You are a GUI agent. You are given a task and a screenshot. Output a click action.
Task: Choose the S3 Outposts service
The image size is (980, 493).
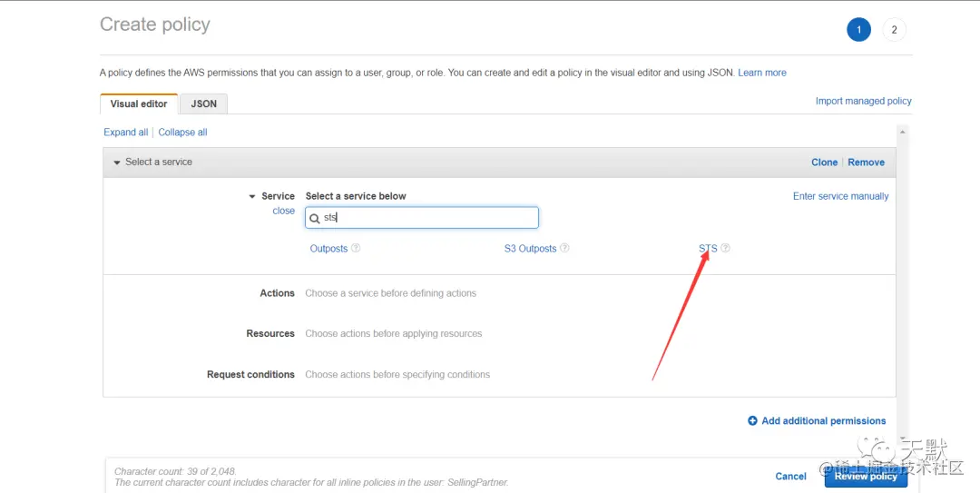[530, 249]
